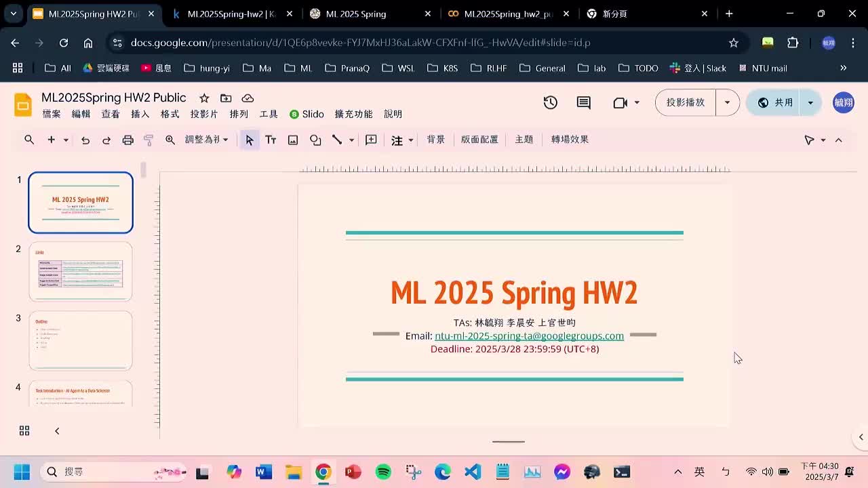868x488 pixels.
Task: Activate the paint format tool
Action: point(149,140)
